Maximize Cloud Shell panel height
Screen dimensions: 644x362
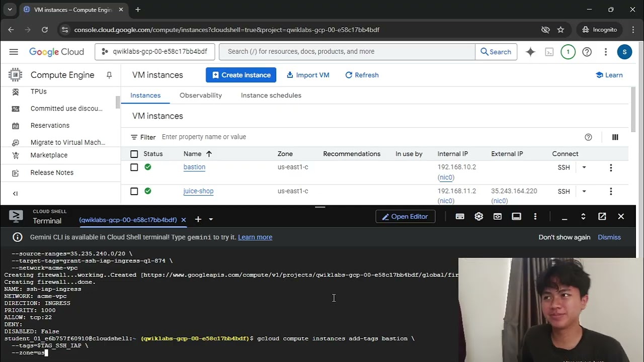pyautogui.click(x=583, y=217)
